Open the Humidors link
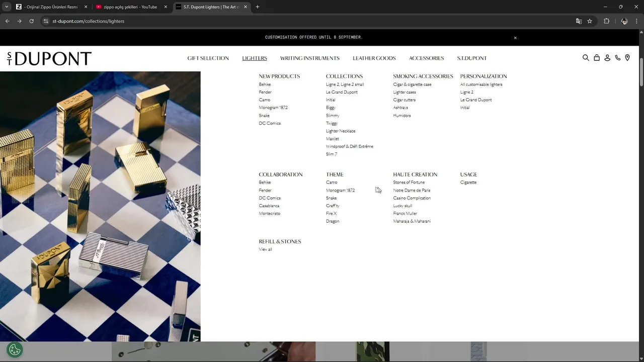Image resolution: width=644 pixels, height=362 pixels. tap(402, 116)
